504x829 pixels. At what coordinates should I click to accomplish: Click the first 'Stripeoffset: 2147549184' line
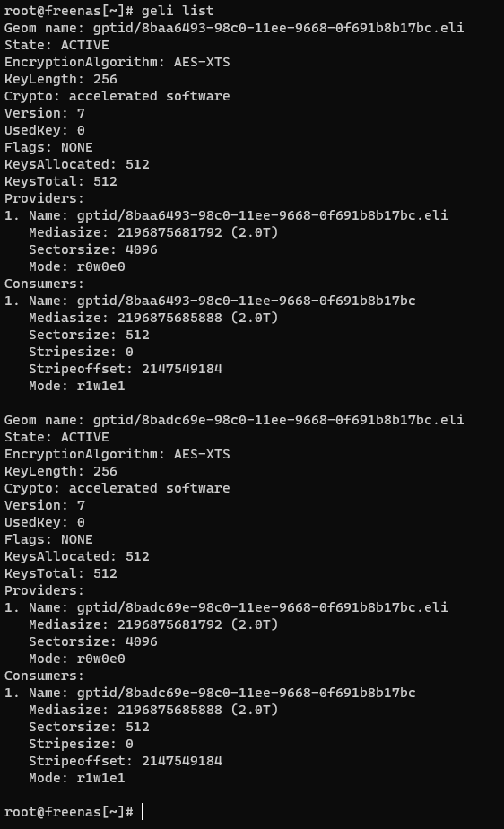point(126,369)
